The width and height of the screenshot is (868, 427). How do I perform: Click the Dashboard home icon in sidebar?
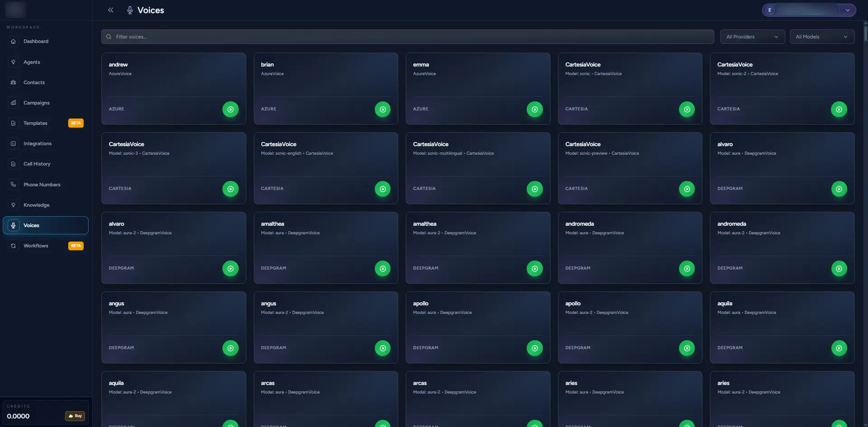pos(14,42)
